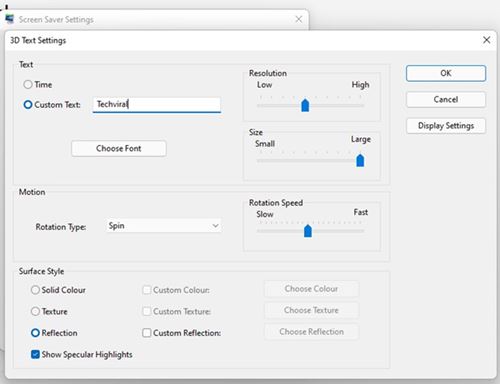Confirm settings with the OK button
Image resolution: width=500 pixels, height=384 pixels.
tap(446, 73)
